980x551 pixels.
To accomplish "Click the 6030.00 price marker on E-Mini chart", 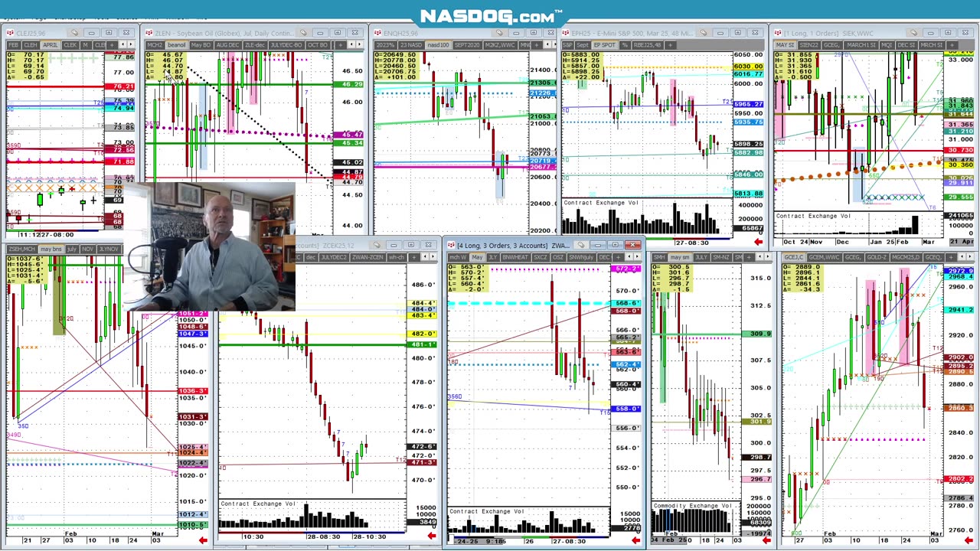I will (x=748, y=67).
